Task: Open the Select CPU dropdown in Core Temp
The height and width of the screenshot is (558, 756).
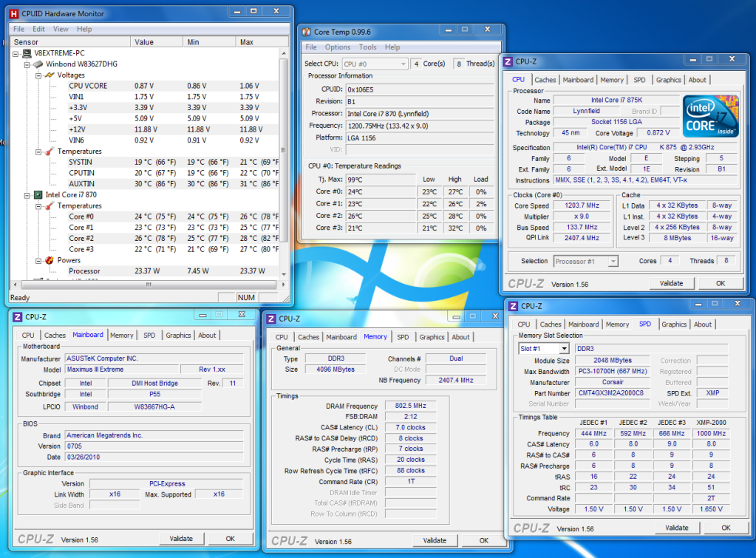Action: pyautogui.click(x=403, y=64)
